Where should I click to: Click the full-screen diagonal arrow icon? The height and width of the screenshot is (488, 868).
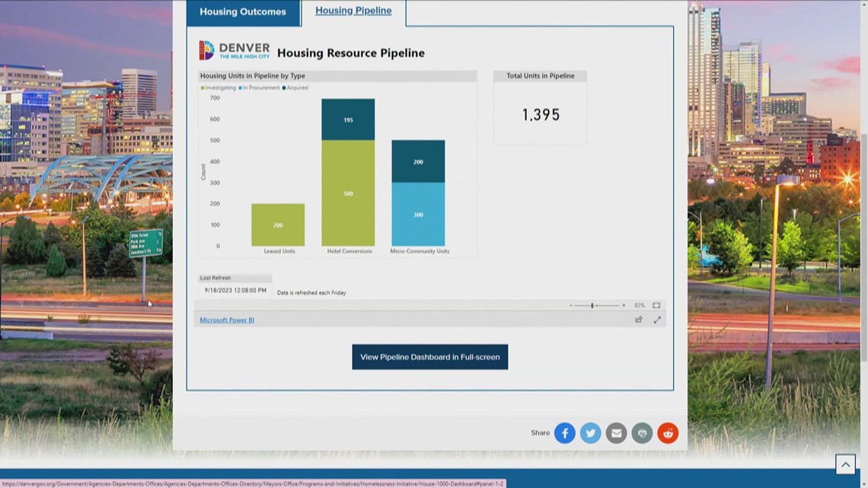coord(657,320)
